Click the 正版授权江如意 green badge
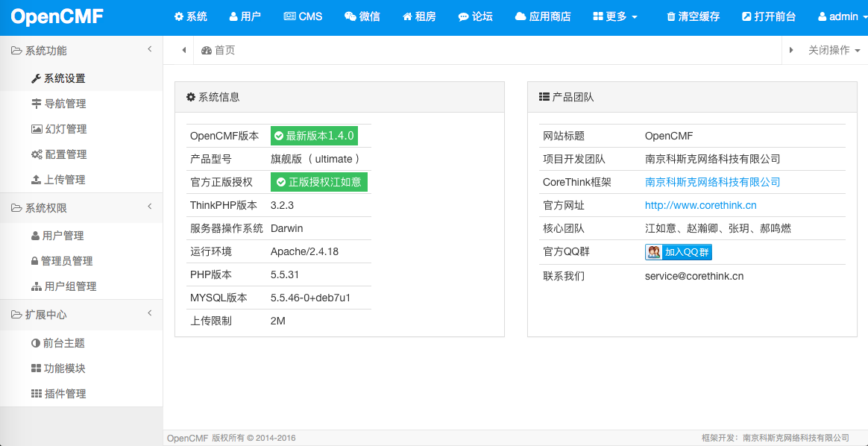Screen dimensions: 868x446 (319, 182)
